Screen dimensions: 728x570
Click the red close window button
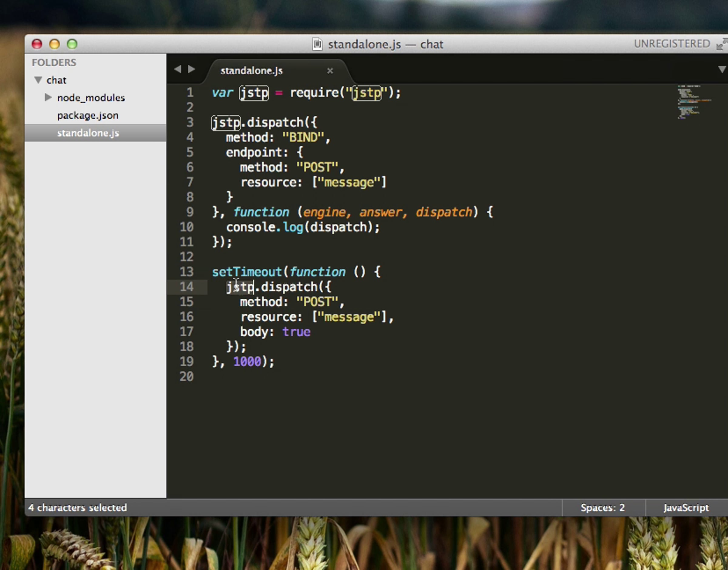point(37,44)
